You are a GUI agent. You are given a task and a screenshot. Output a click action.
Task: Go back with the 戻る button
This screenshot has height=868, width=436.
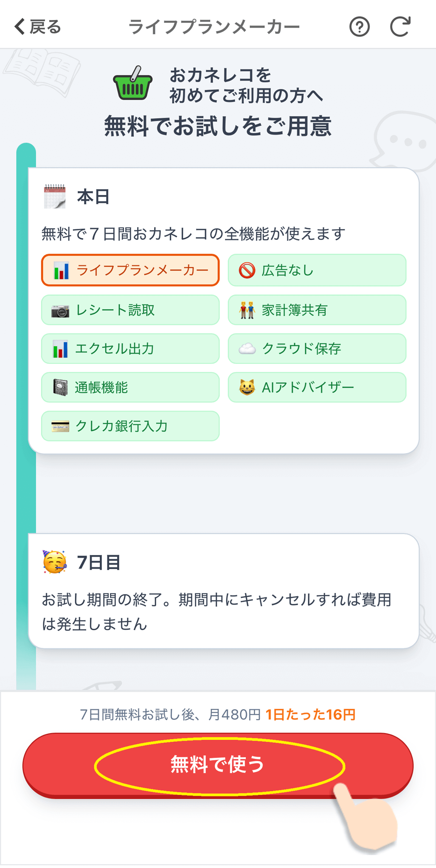(38, 27)
